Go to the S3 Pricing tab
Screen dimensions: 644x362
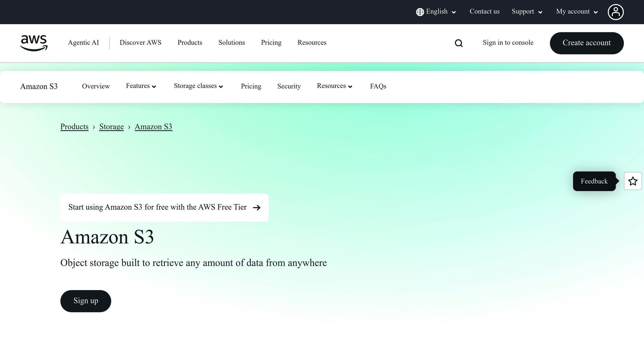point(251,86)
